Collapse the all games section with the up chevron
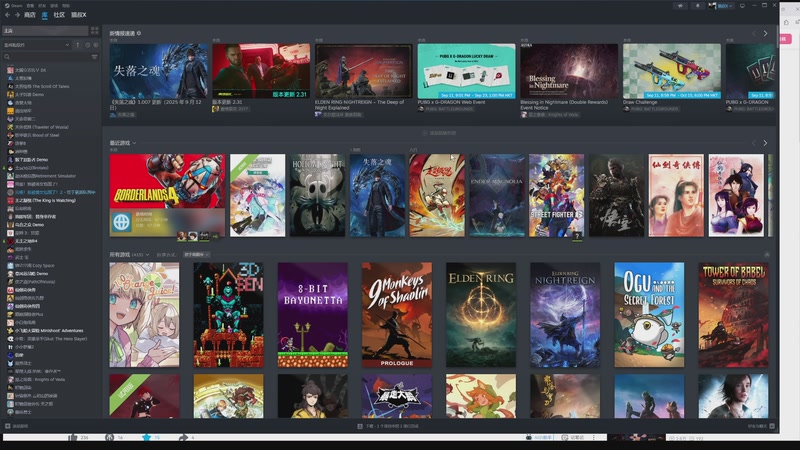Viewport: 800px width, 450px height. point(767,254)
